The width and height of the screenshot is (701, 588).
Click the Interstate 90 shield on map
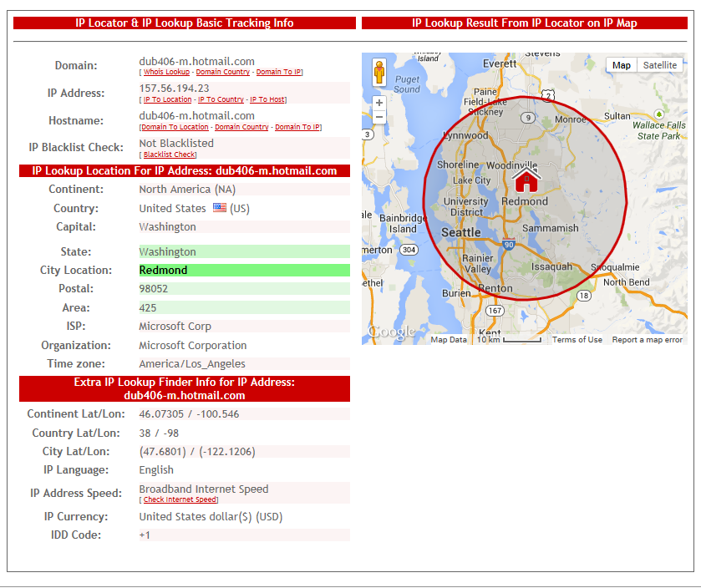tap(508, 245)
